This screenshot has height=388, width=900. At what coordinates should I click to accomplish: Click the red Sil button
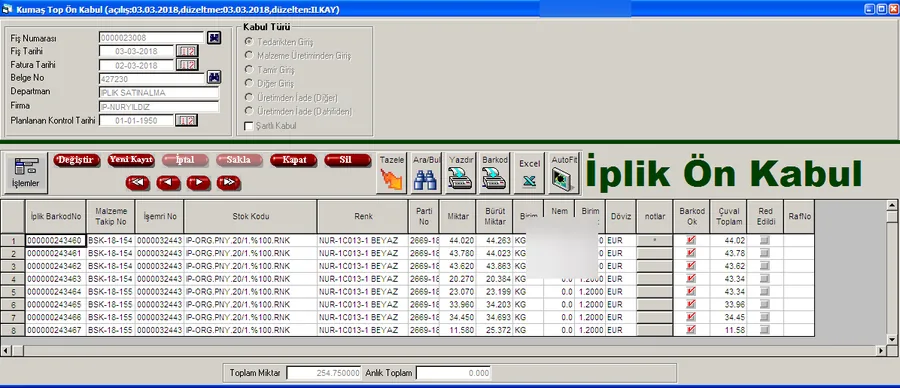point(347,160)
